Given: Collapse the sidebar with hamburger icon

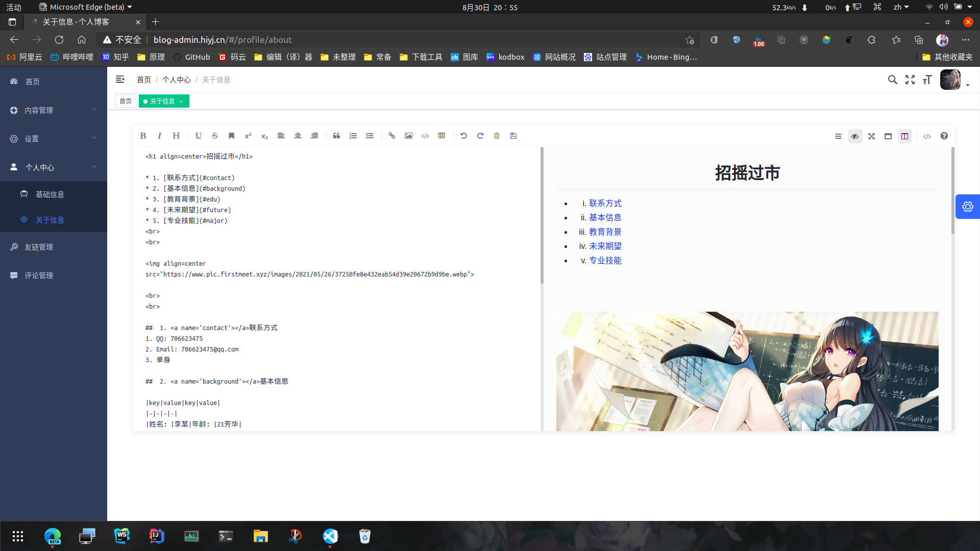Looking at the screenshot, I should pyautogui.click(x=120, y=80).
